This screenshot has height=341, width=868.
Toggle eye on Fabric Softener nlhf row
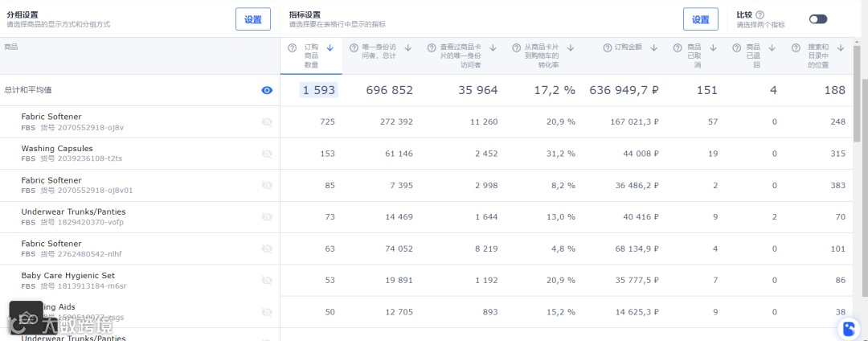pyautogui.click(x=267, y=249)
